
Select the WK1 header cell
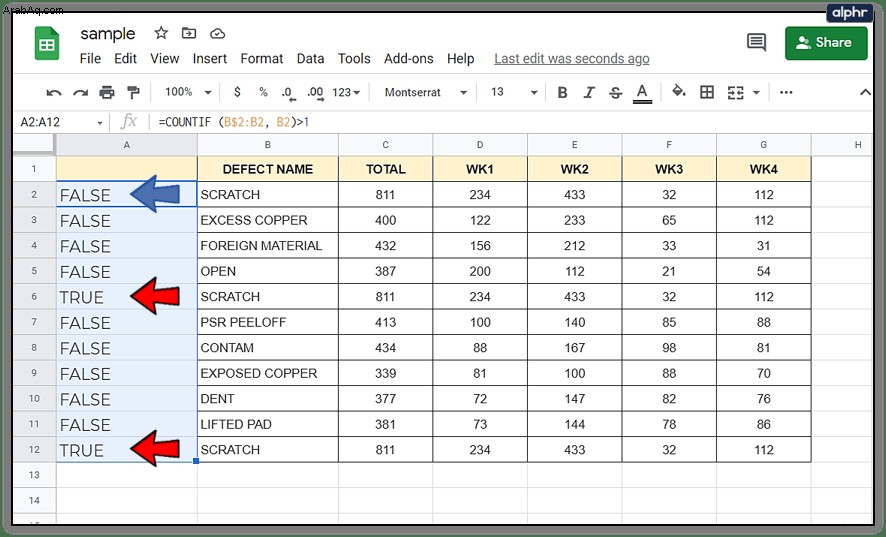[480, 169]
